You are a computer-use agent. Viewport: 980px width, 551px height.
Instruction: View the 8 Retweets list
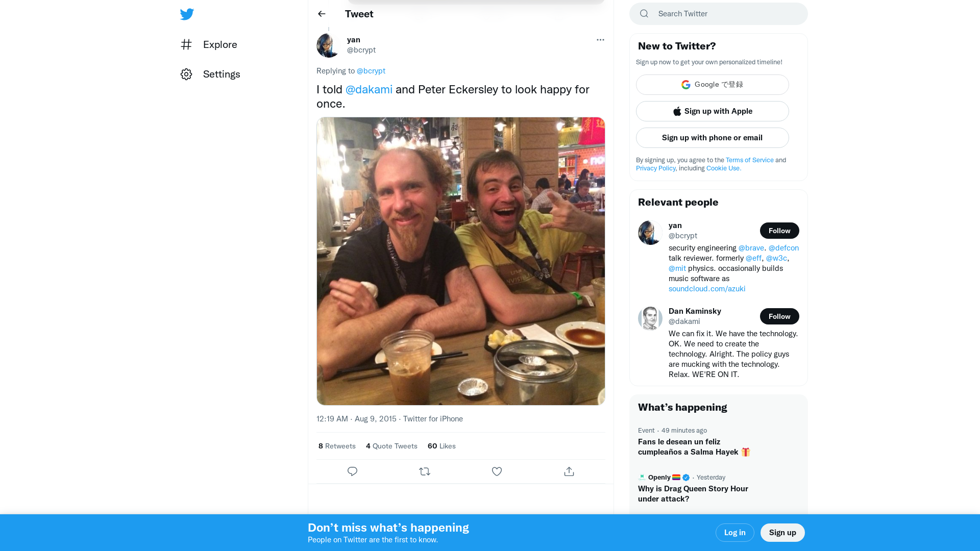(337, 446)
